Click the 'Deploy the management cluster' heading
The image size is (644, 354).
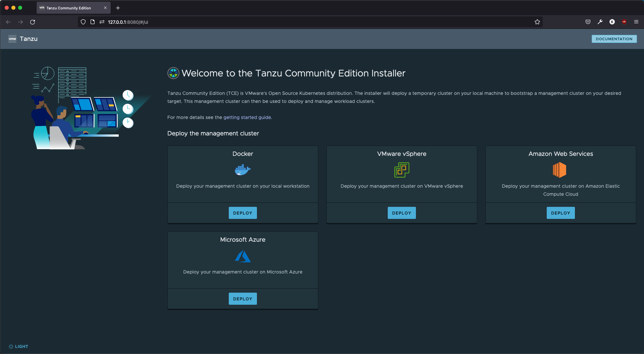pos(213,133)
